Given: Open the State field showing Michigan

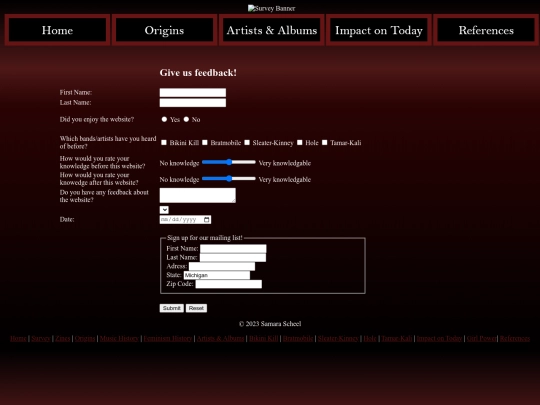Looking at the screenshot, I should click(217, 275).
